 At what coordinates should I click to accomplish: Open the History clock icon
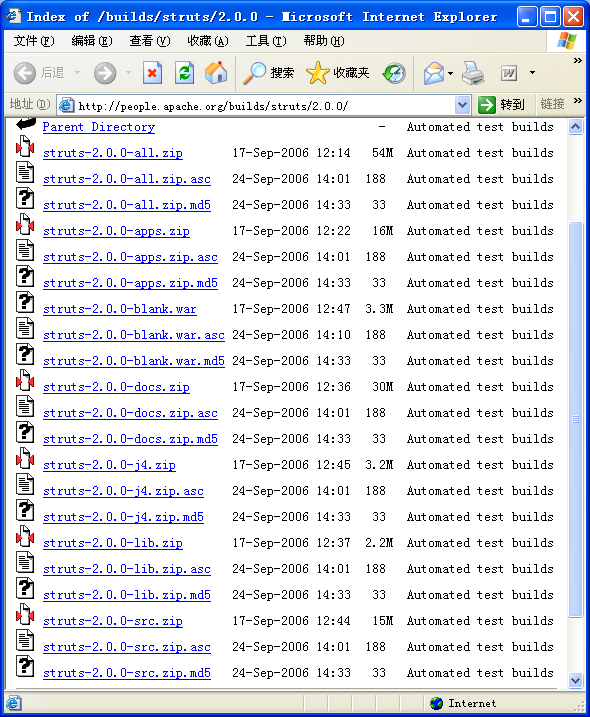pyautogui.click(x=394, y=73)
